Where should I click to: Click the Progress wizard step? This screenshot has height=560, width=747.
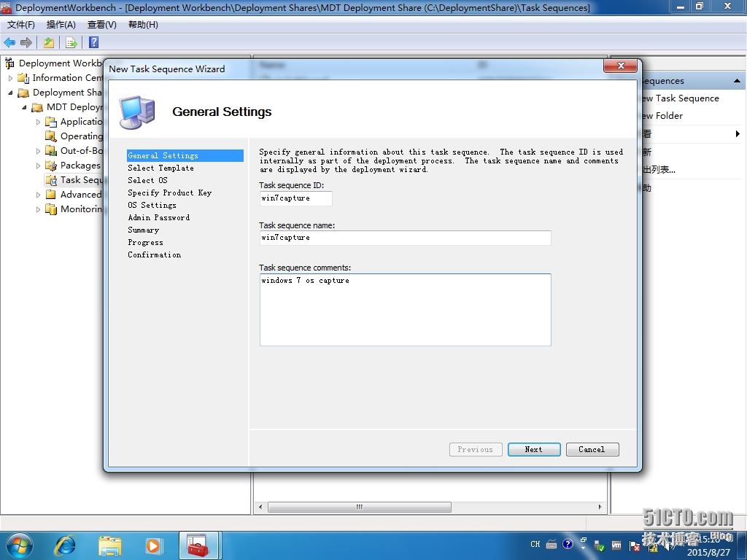pos(146,242)
